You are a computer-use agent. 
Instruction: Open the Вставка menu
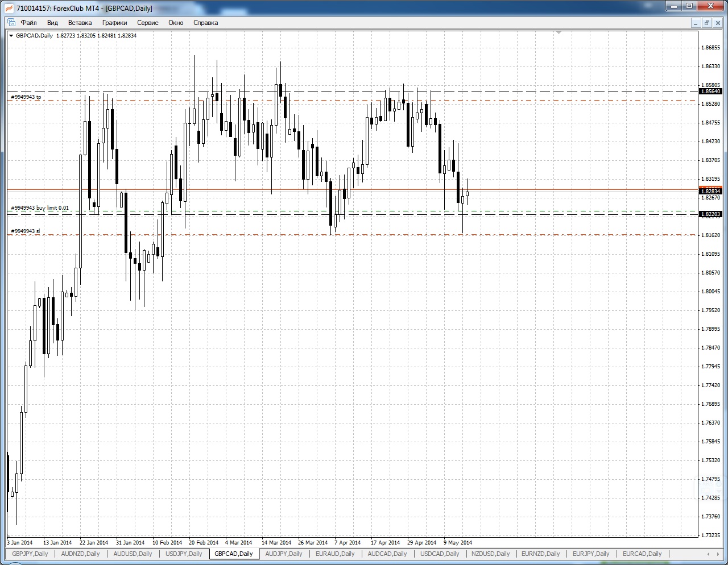pos(80,23)
